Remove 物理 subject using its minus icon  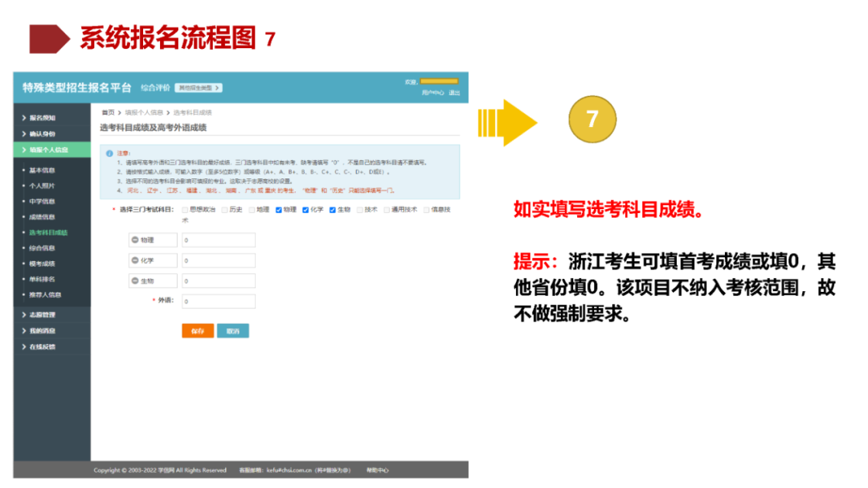tap(135, 238)
